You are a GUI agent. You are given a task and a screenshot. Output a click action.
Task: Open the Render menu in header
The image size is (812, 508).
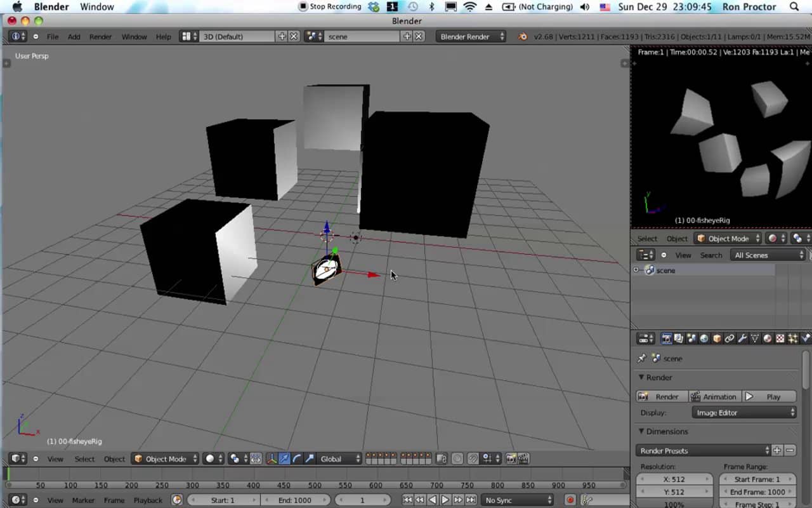pos(100,36)
